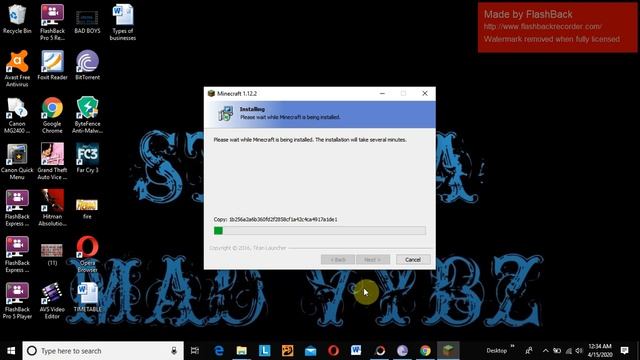Open Task View from taskbar

(195, 351)
